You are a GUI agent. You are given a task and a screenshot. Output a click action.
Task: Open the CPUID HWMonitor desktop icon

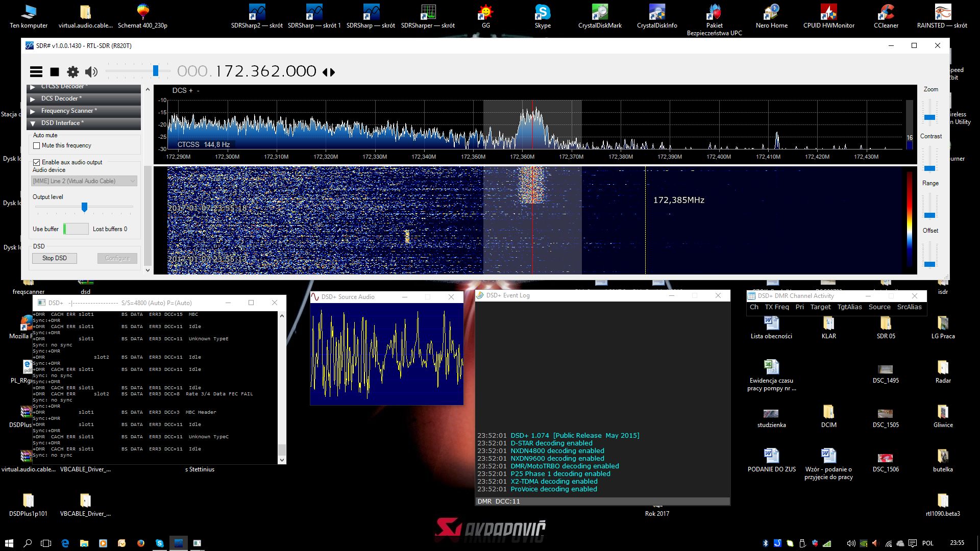pyautogui.click(x=828, y=16)
